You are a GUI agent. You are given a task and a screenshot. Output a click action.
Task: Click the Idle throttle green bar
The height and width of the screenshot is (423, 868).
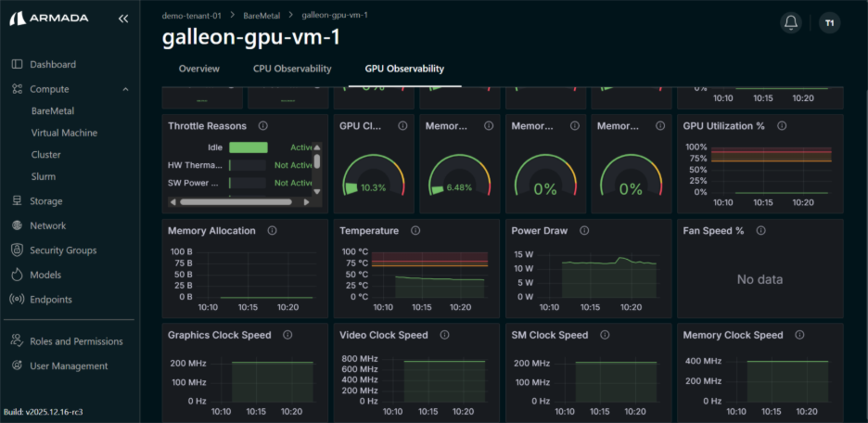point(249,147)
